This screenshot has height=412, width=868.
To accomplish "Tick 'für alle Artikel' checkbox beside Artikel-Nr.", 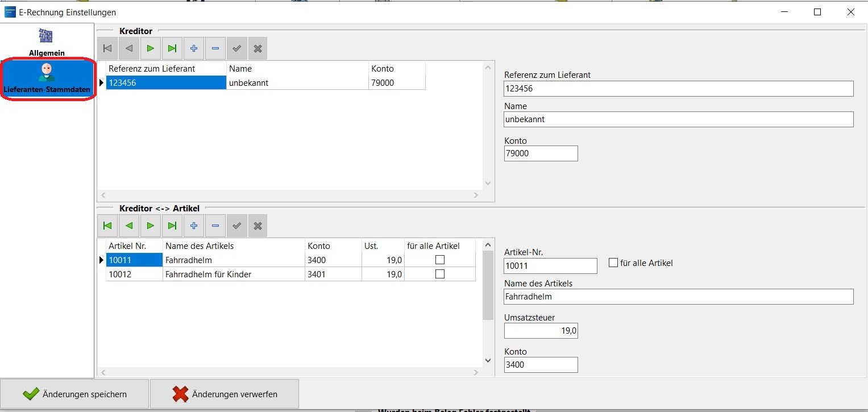I will pyautogui.click(x=613, y=263).
